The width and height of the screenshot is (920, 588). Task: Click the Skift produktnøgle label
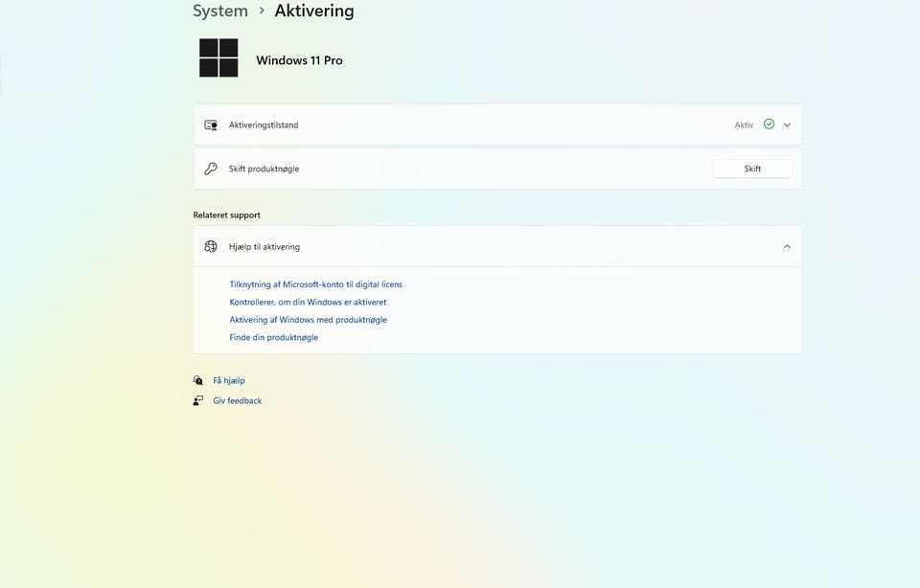[x=264, y=169]
